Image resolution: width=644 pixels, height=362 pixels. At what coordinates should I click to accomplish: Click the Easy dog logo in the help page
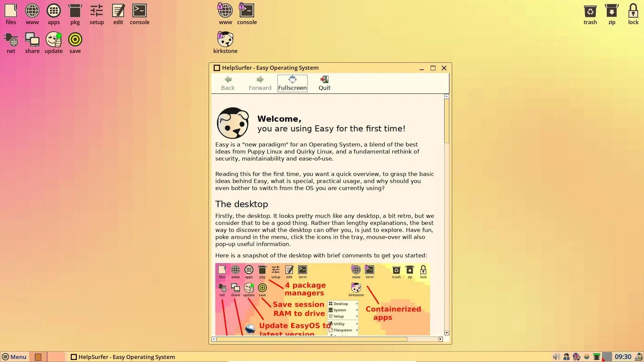(232, 123)
